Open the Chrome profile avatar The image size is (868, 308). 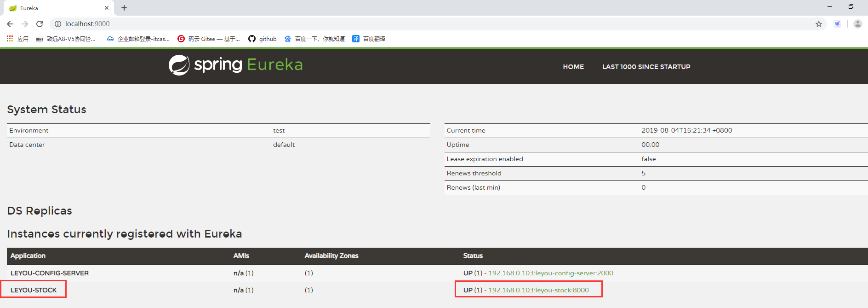tap(857, 24)
